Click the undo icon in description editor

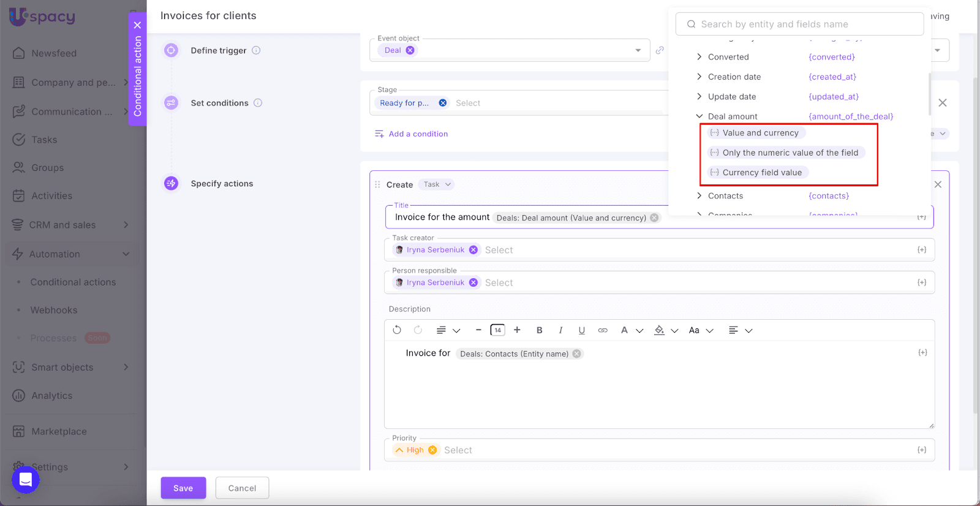tap(397, 330)
